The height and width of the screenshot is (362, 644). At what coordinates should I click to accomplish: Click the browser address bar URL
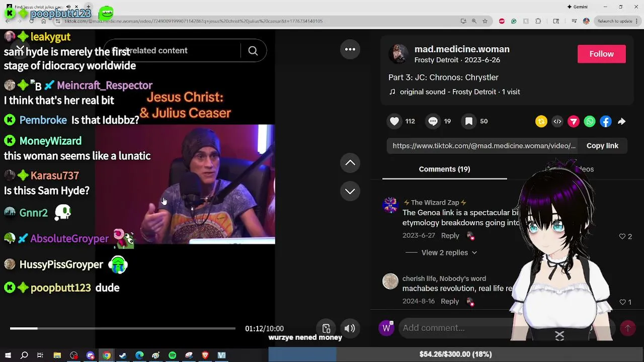(194, 21)
